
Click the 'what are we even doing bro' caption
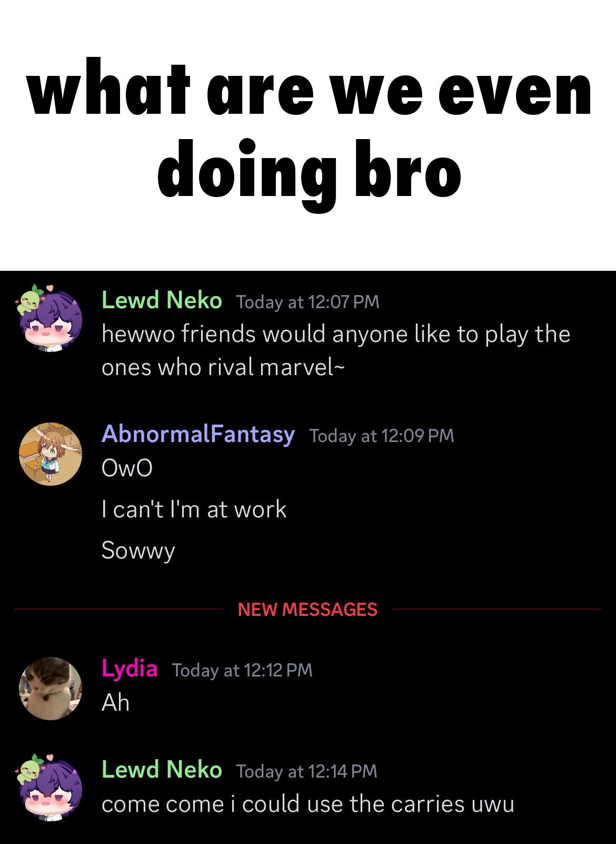point(310,133)
